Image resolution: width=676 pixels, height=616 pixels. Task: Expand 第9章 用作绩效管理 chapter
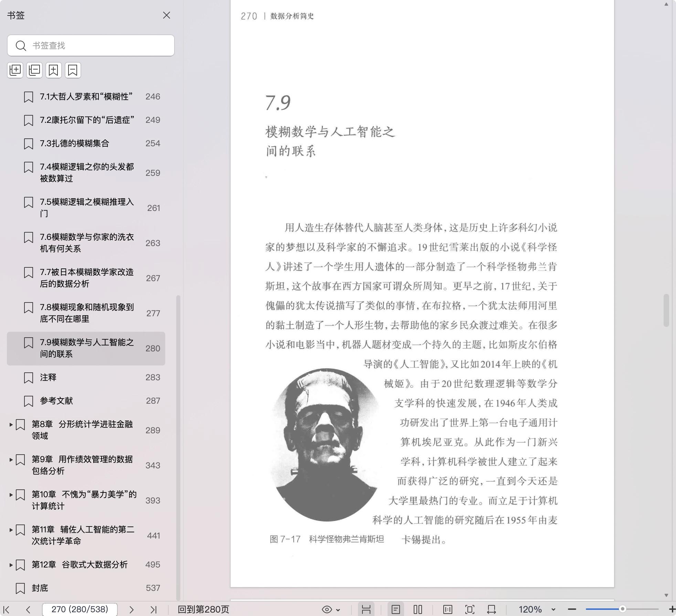point(11,460)
